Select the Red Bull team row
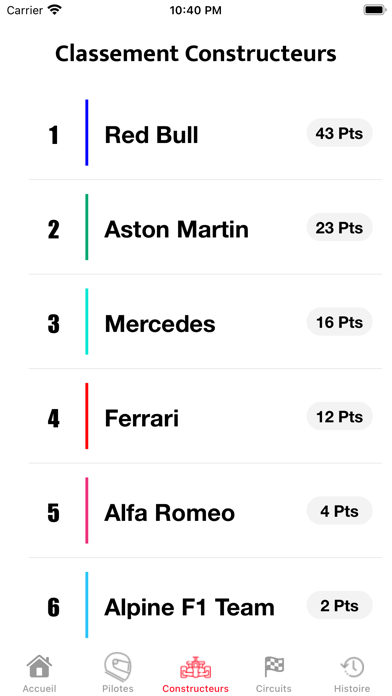The height and width of the screenshot is (696, 392). (206, 133)
